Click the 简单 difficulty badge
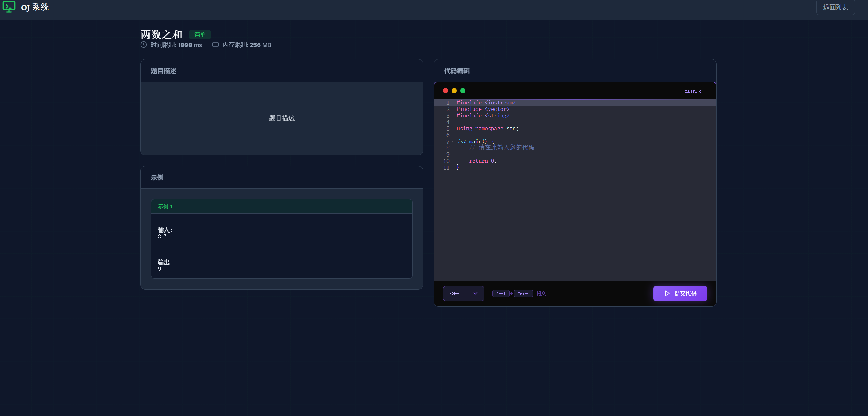This screenshot has width=868, height=416. (200, 35)
